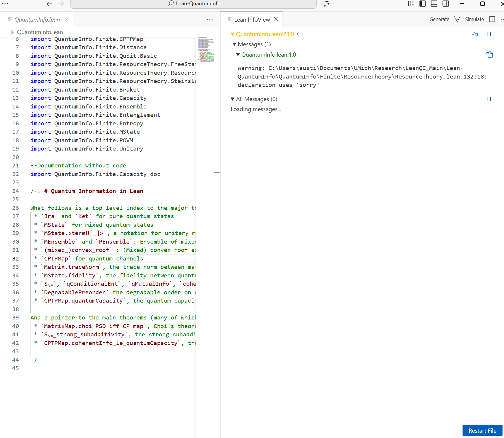Split the Lean InfoView editor to the right
The height and width of the screenshot is (438, 504).
click(492, 19)
